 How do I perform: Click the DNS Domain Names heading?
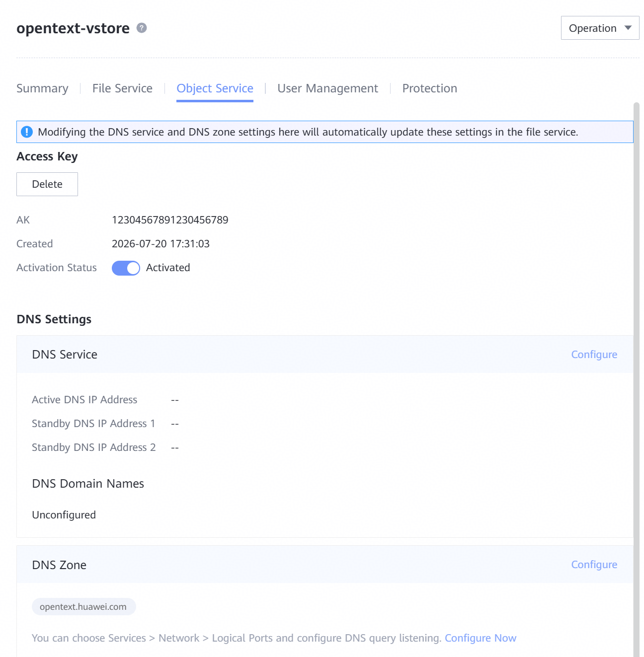pyautogui.click(x=88, y=484)
